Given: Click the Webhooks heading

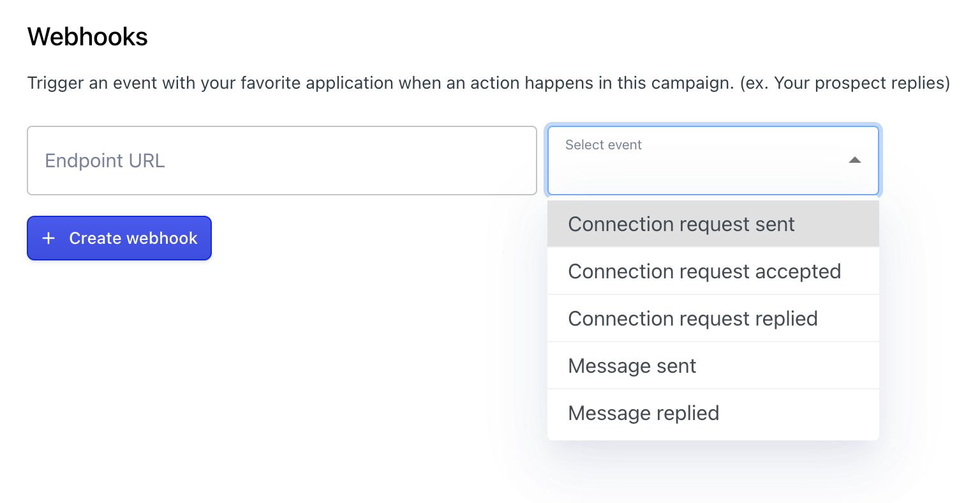Looking at the screenshot, I should point(87,36).
